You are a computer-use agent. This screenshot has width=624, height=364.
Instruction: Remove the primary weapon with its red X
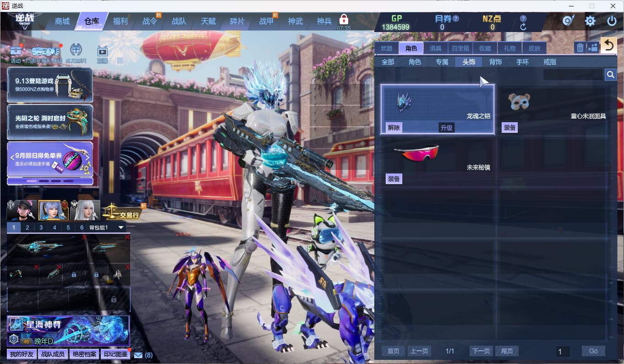pos(84,237)
